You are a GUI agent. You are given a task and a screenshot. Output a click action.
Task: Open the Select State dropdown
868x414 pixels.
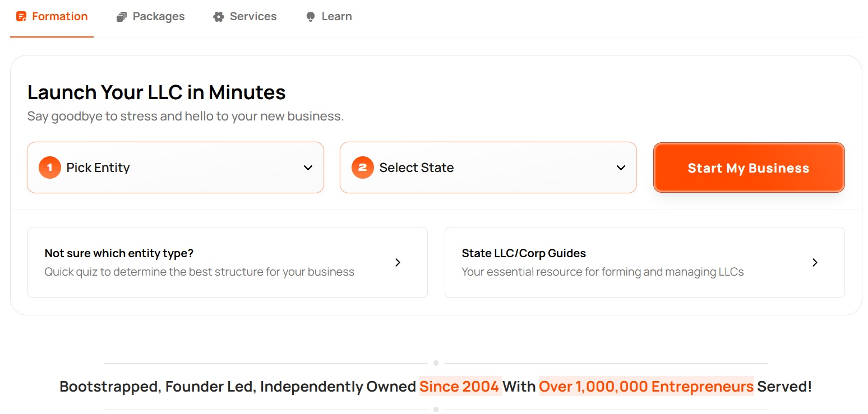488,168
